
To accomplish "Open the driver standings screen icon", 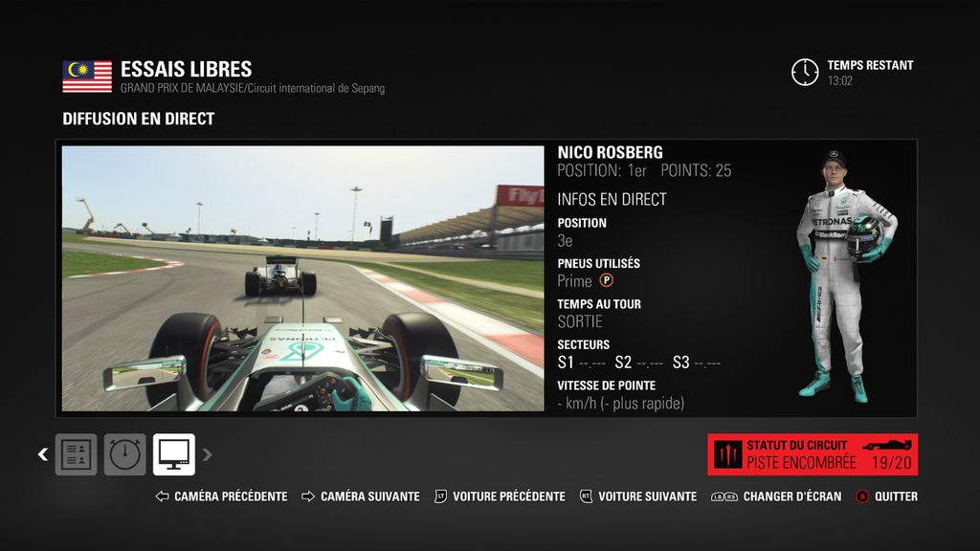I will [x=77, y=454].
